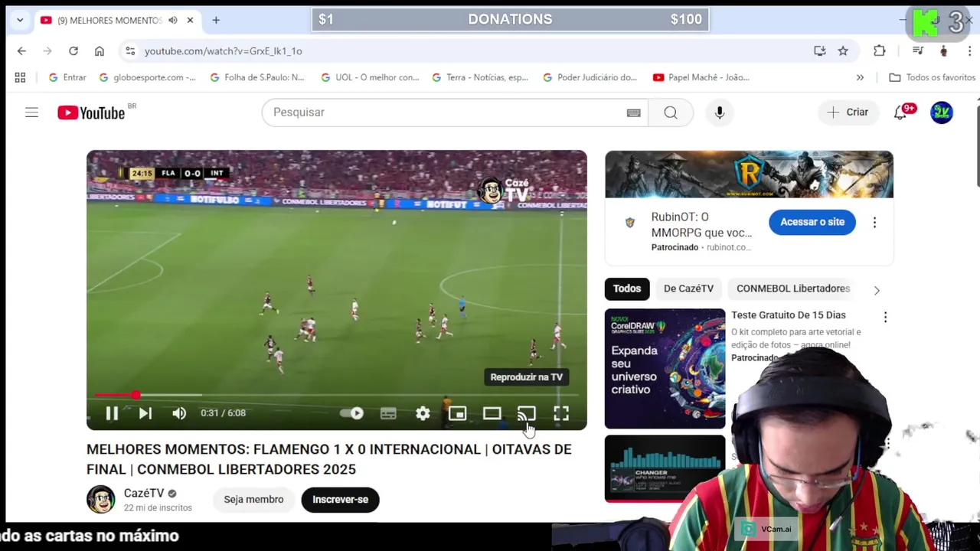Open Papel Machê YouTube bookmark

click(701, 77)
